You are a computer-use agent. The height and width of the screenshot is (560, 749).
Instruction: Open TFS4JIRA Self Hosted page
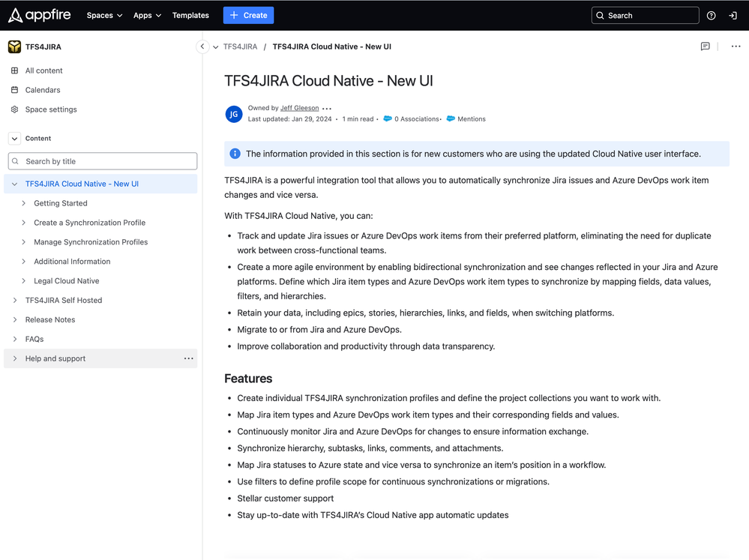click(64, 300)
